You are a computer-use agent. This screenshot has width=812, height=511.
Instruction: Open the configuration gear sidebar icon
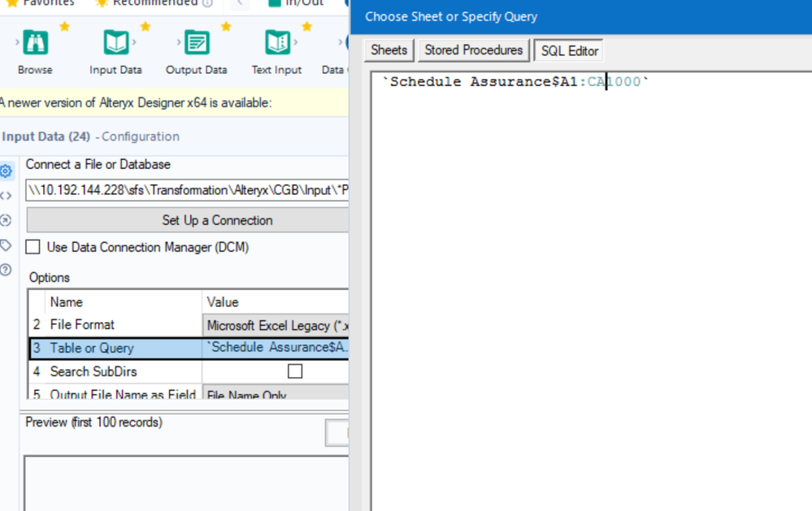tap(7, 171)
